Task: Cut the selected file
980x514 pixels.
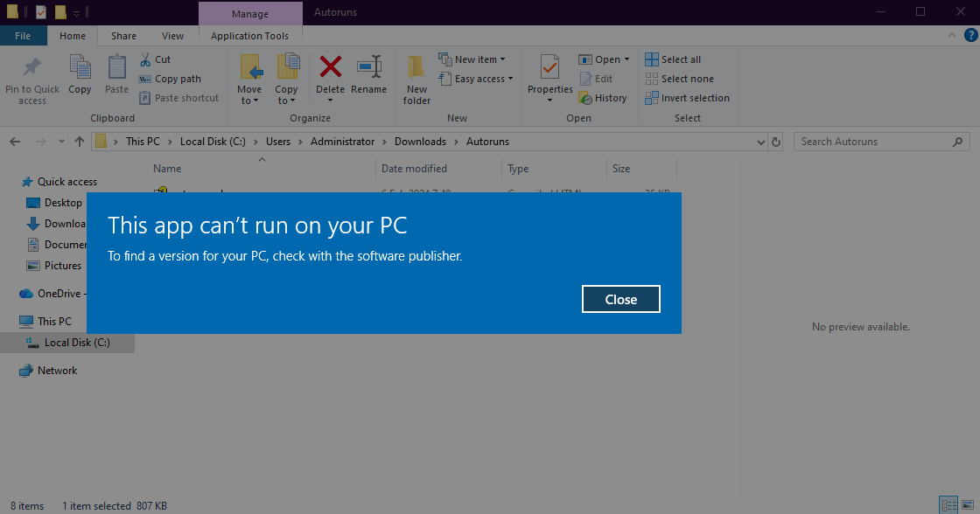Action: [x=156, y=59]
